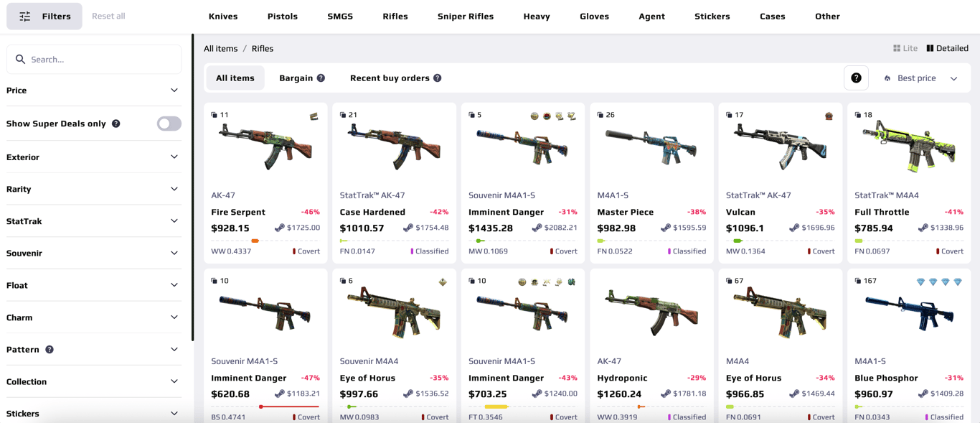
Task: Click the Pattern filter help icon
Action: point(50,350)
